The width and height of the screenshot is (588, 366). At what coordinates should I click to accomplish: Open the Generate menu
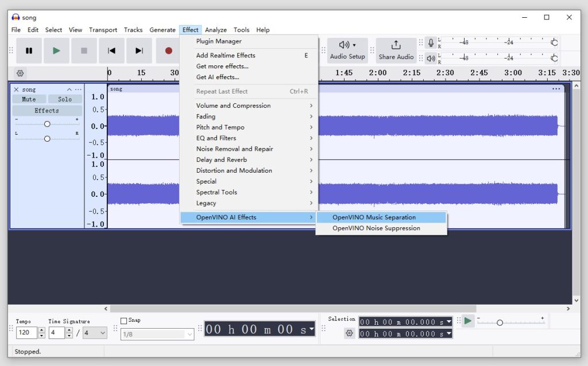click(163, 30)
